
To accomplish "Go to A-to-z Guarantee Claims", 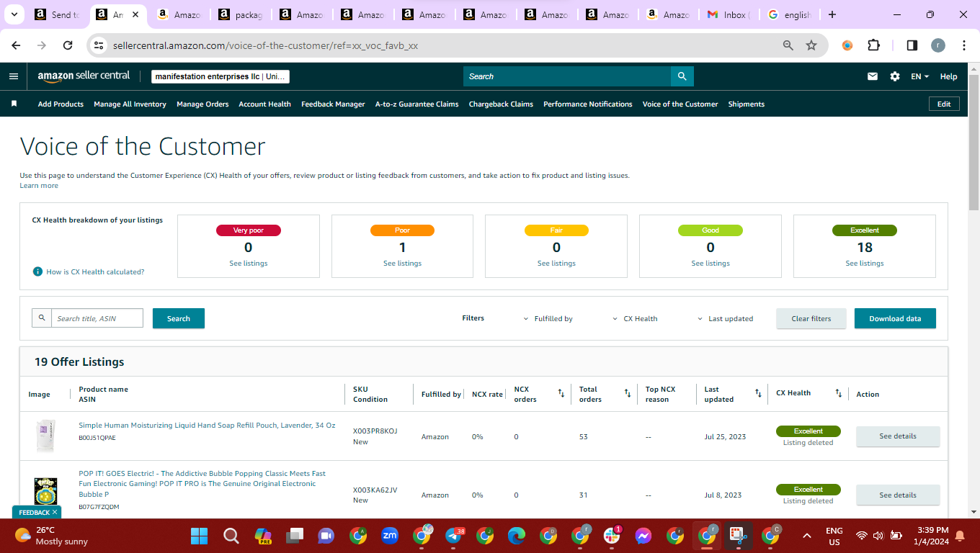I will 417,104.
